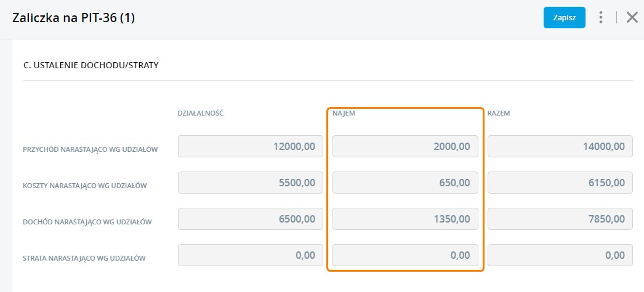Select the Najem strata field
This screenshot has height=292, width=644.
coord(405,255)
